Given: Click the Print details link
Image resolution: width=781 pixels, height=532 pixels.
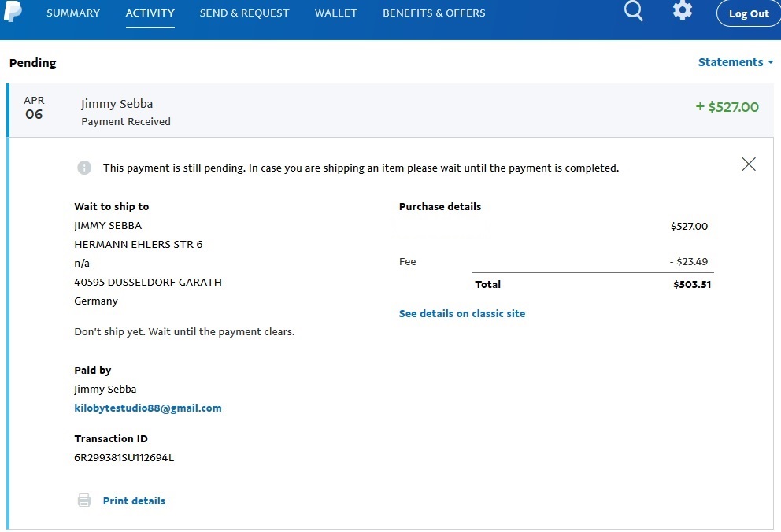Looking at the screenshot, I should pyautogui.click(x=134, y=501).
